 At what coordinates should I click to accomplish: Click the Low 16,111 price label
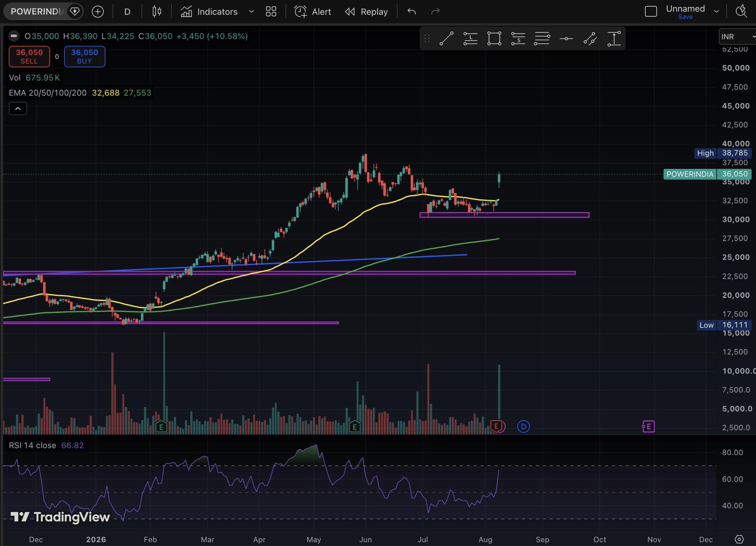coord(724,325)
